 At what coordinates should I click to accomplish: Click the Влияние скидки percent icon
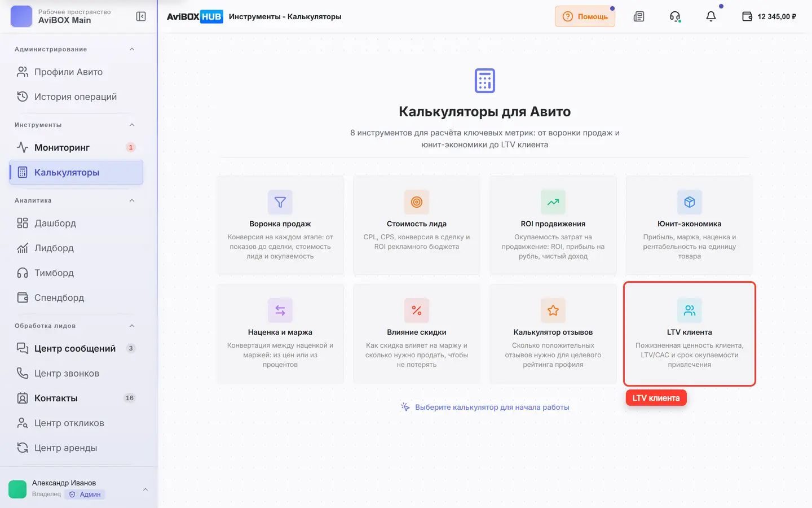417,310
